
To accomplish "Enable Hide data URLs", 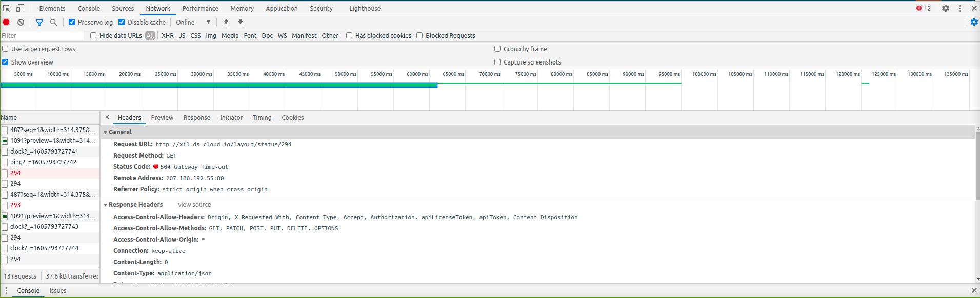I will (x=93, y=35).
